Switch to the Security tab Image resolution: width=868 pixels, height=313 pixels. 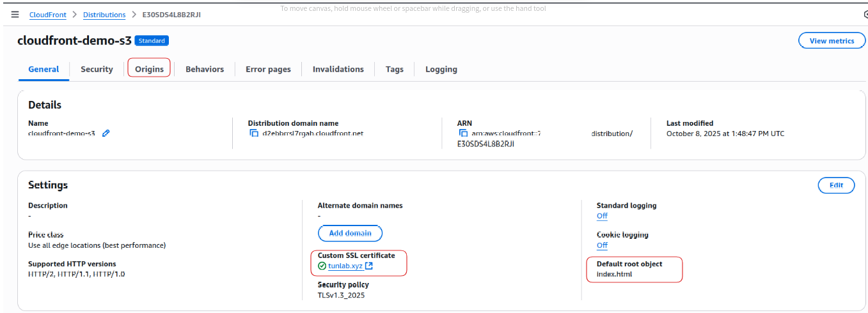(97, 69)
